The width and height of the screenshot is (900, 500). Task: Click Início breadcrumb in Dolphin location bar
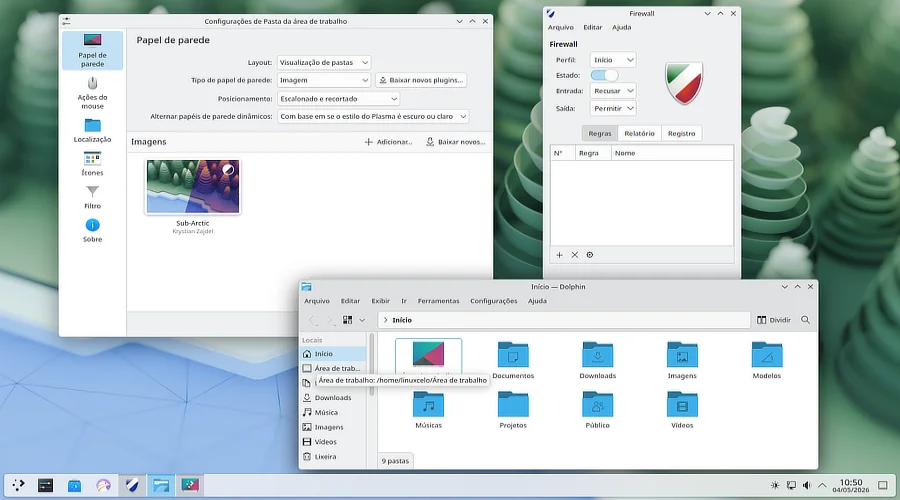pyautogui.click(x=402, y=320)
